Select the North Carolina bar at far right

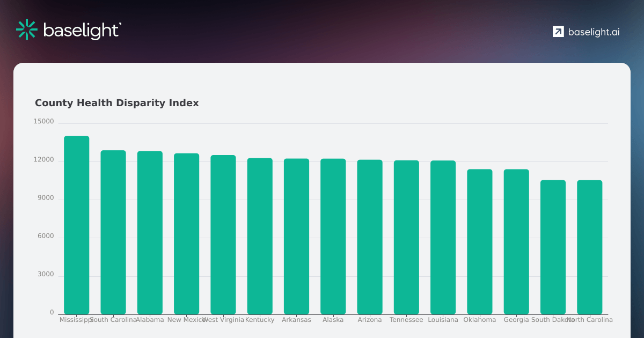(x=589, y=247)
